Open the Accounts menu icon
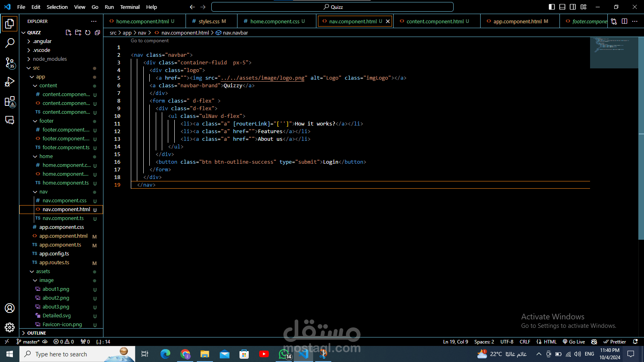The image size is (644, 362). click(x=10, y=308)
